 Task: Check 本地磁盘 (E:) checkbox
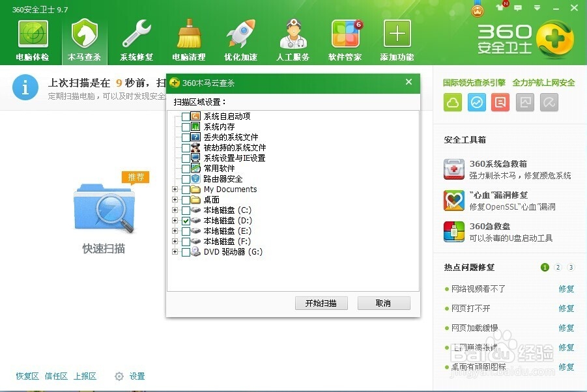pyautogui.click(x=186, y=231)
